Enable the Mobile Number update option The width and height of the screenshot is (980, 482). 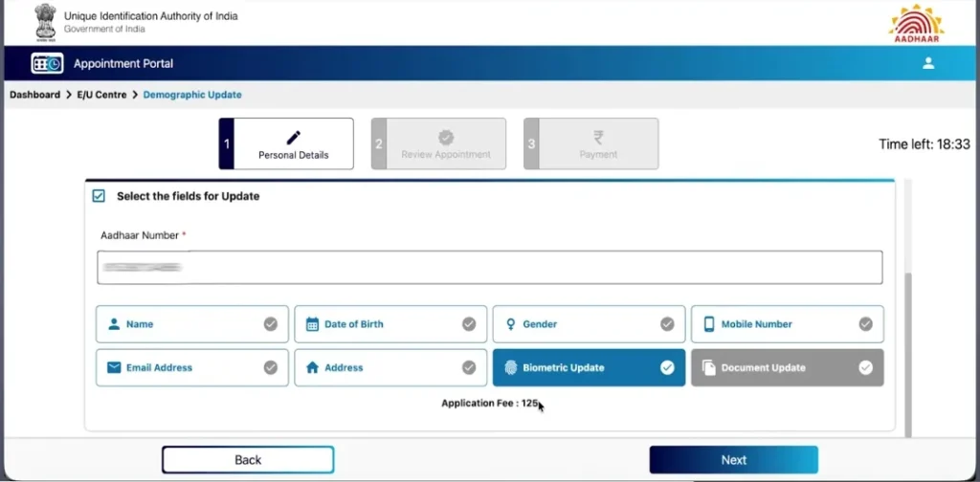(787, 324)
